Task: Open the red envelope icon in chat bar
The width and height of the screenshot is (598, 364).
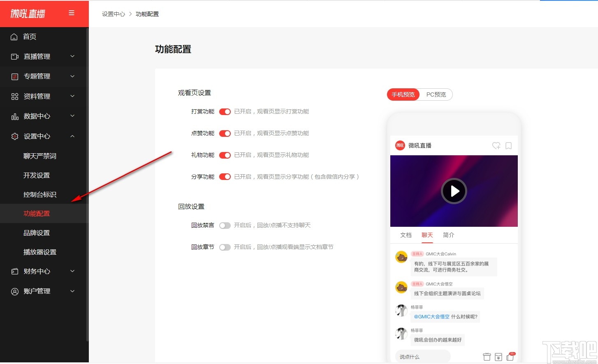Action: pos(498,357)
